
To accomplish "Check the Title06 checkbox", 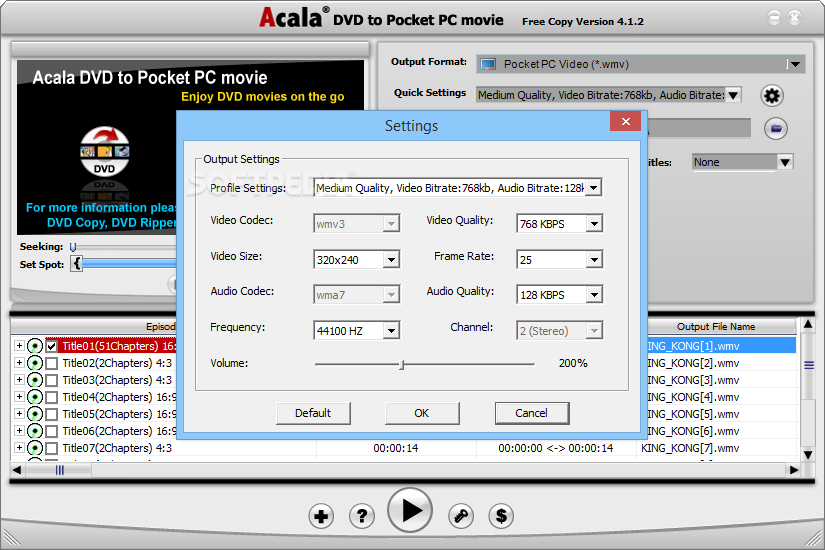I will pos(52,431).
